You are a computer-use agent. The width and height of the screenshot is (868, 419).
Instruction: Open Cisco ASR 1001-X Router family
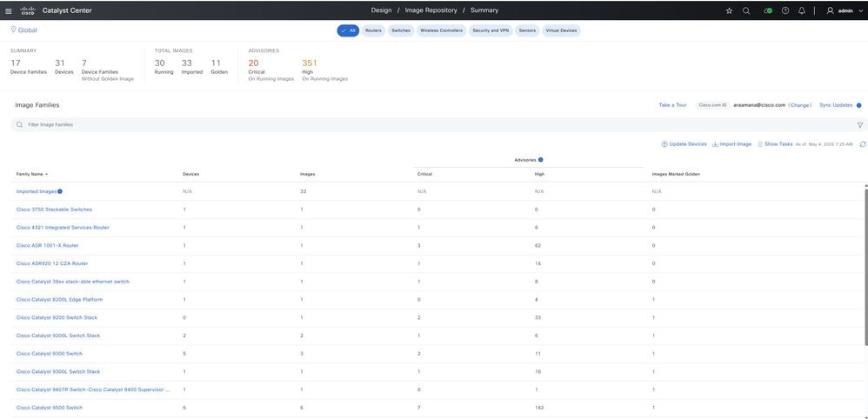pos(48,246)
